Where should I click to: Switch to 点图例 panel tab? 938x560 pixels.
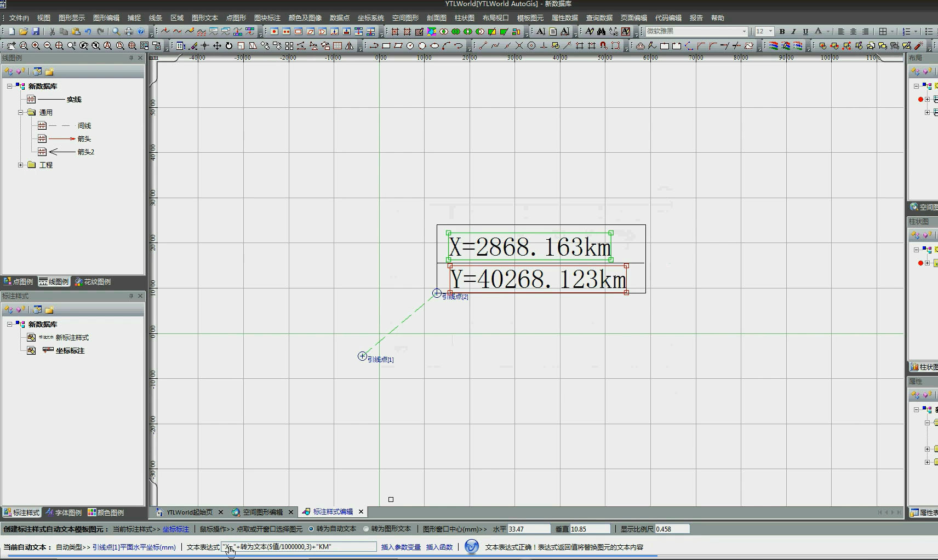click(x=18, y=281)
